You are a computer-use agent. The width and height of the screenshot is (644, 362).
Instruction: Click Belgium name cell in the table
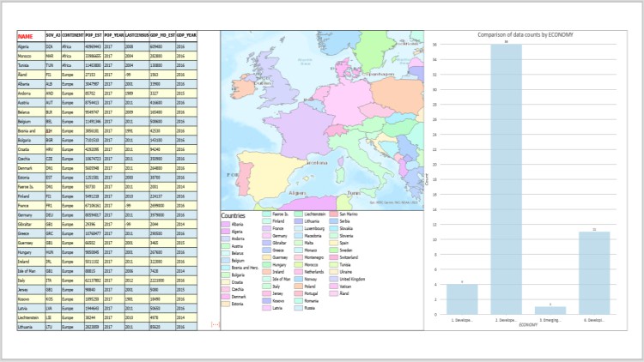(31, 122)
